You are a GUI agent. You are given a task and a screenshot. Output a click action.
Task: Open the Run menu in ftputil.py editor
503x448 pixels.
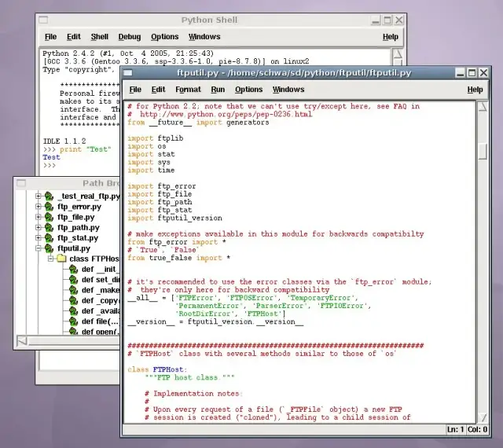tap(218, 90)
